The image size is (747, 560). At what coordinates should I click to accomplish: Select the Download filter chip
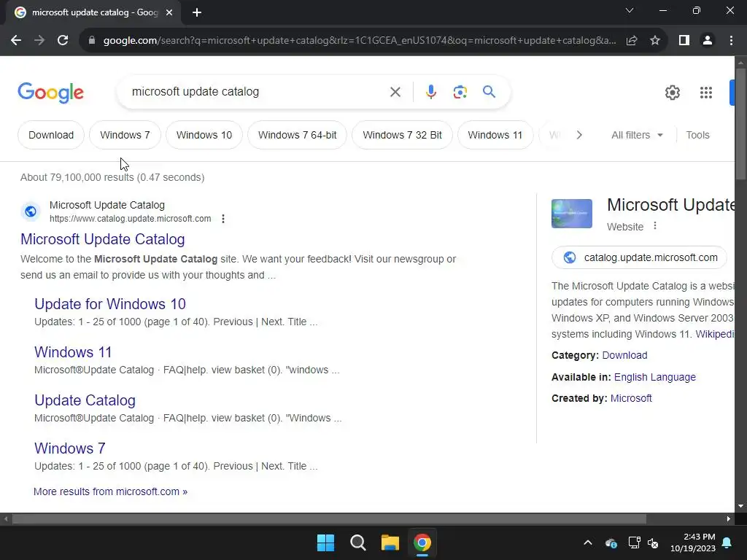point(51,135)
